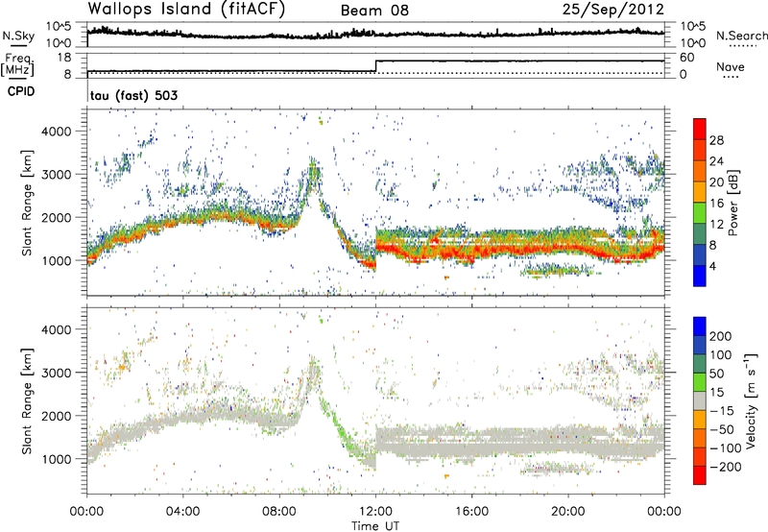The image size is (768, 532).
Task: Click the '08:00' time tick label
Action: coord(279,512)
